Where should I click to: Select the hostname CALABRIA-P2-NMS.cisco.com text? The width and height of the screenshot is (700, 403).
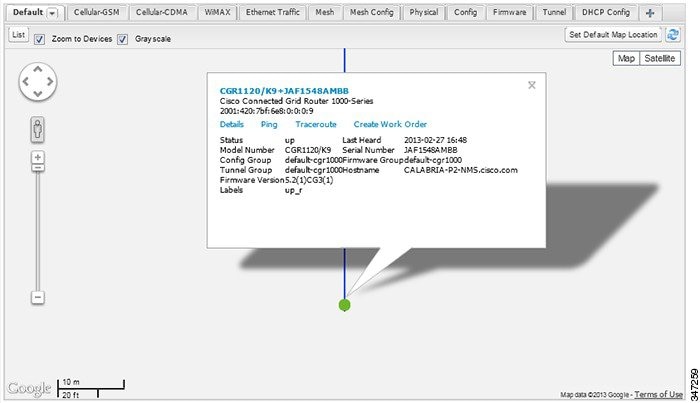tap(461, 170)
